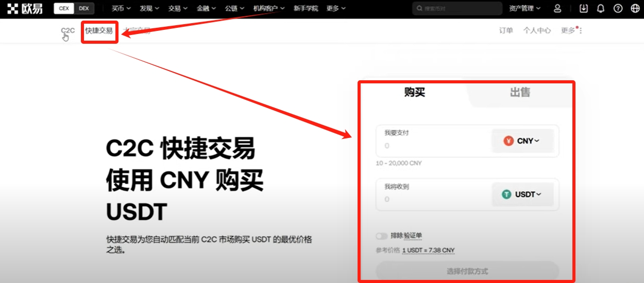Viewport: 644px width, 283px height.
Task: Open 个人中心
Action: tap(537, 30)
